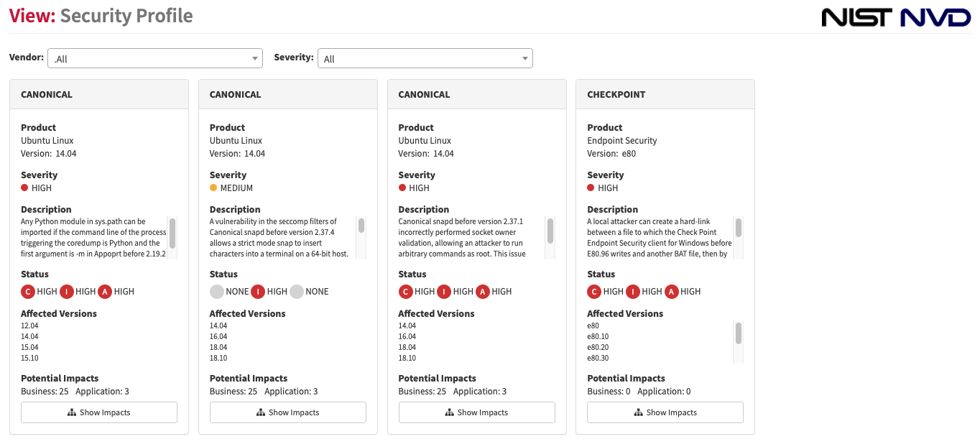This screenshot has height=444, width=980.
Task: Show Impacts for first Canonical card
Action: 99,412
